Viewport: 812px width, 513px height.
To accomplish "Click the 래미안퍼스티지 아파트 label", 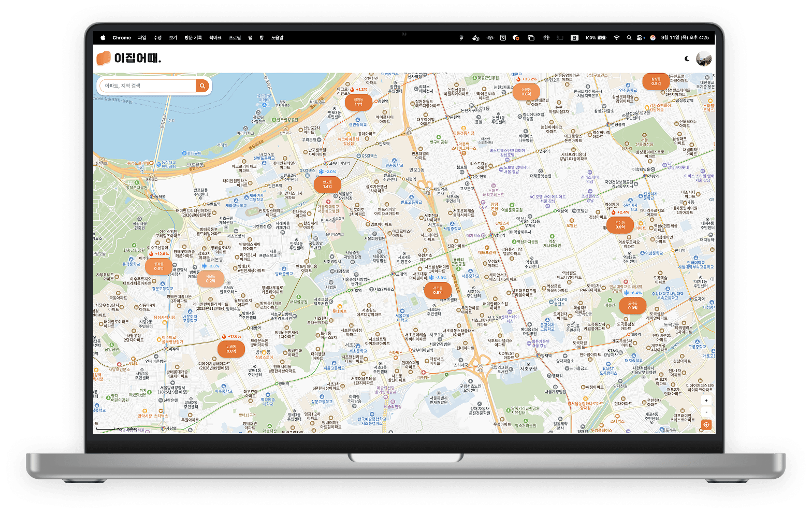I will point(289,195).
